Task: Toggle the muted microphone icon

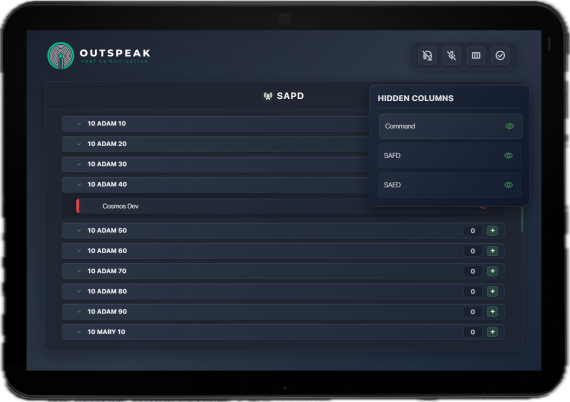Action: tap(451, 56)
